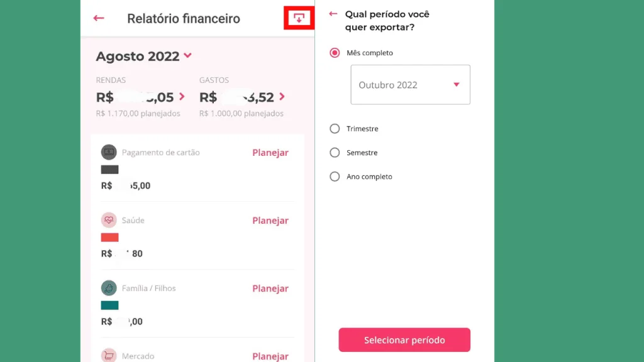The image size is (644, 362).
Task: Select the Mês completo radio button
Action: coord(334,53)
